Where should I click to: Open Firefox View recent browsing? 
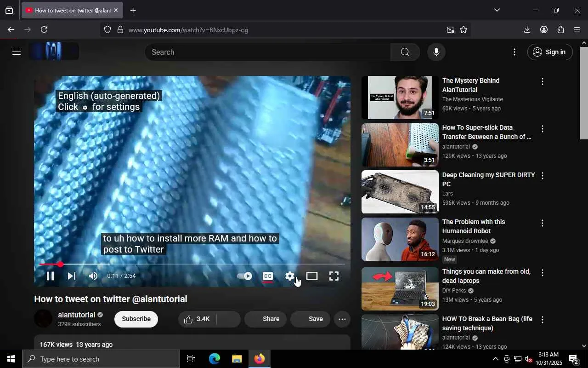9,10
